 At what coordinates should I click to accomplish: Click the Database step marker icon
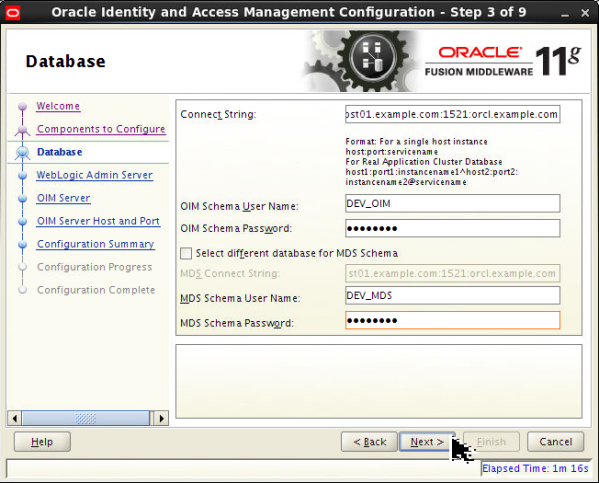tap(23, 152)
